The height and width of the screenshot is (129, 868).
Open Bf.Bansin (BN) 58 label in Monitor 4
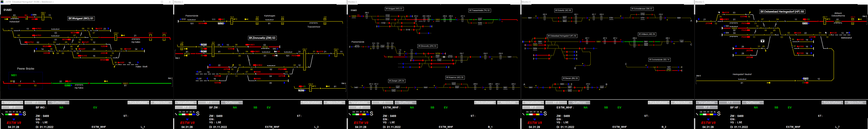(x=570, y=78)
